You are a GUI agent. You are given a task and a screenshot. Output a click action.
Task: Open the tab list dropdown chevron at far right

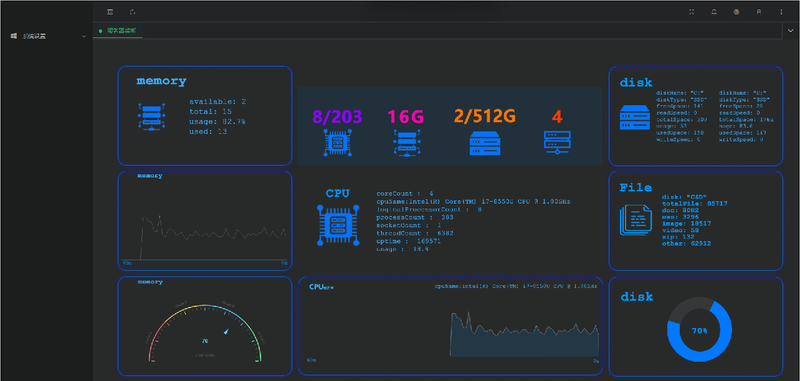click(x=791, y=31)
